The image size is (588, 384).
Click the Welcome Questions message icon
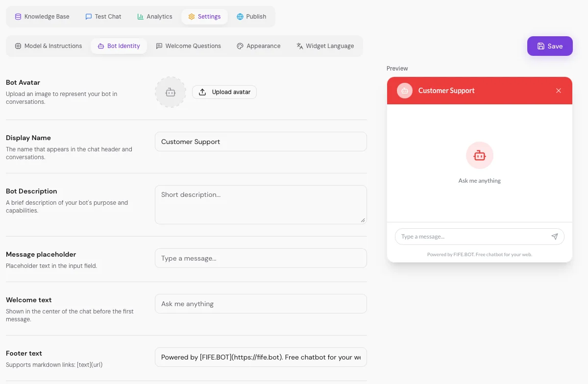pos(159,46)
